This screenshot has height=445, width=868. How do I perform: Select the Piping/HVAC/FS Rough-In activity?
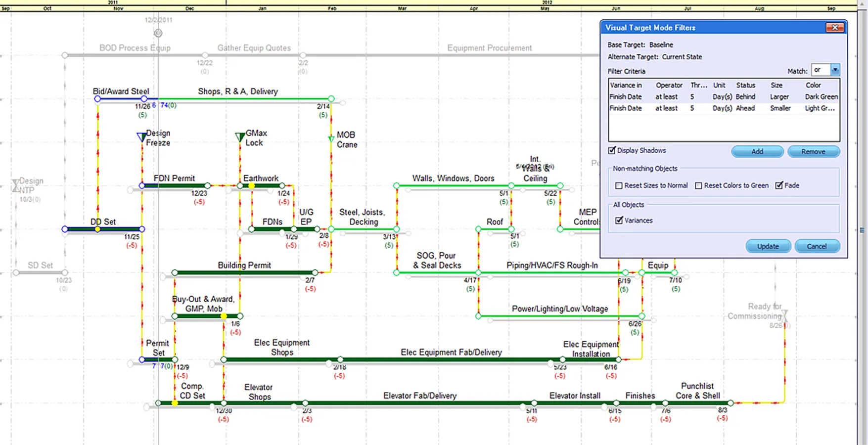[552, 265]
